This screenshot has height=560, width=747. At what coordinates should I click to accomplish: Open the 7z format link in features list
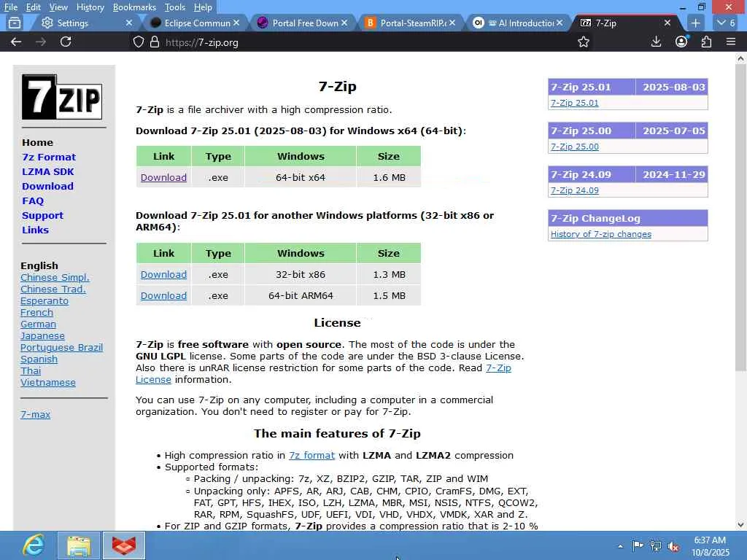tap(311, 455)
